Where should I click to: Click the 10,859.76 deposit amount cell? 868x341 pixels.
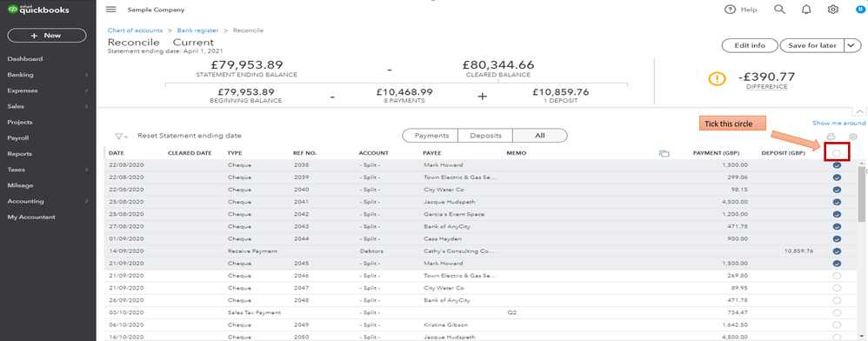click(798, 251)
